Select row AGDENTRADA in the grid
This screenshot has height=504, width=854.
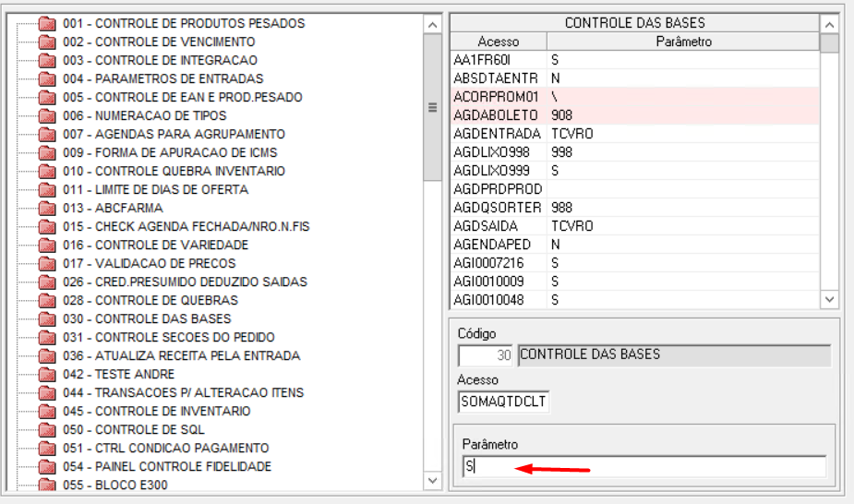pyautogui.click(x=634, y=134)
